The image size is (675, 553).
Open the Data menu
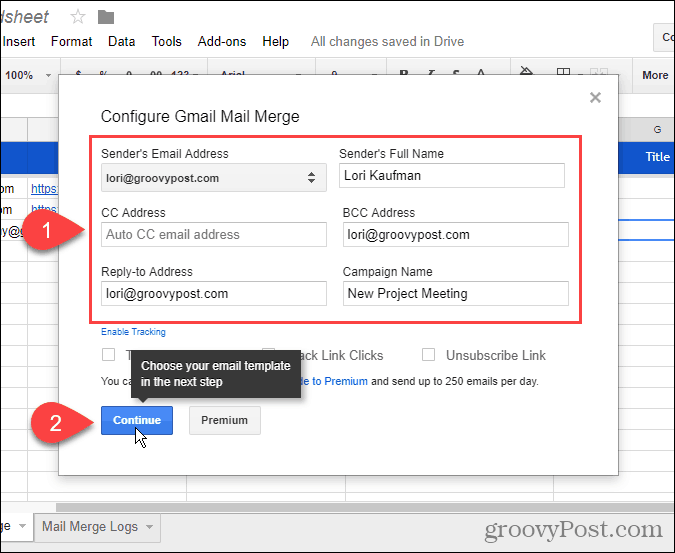121,41
